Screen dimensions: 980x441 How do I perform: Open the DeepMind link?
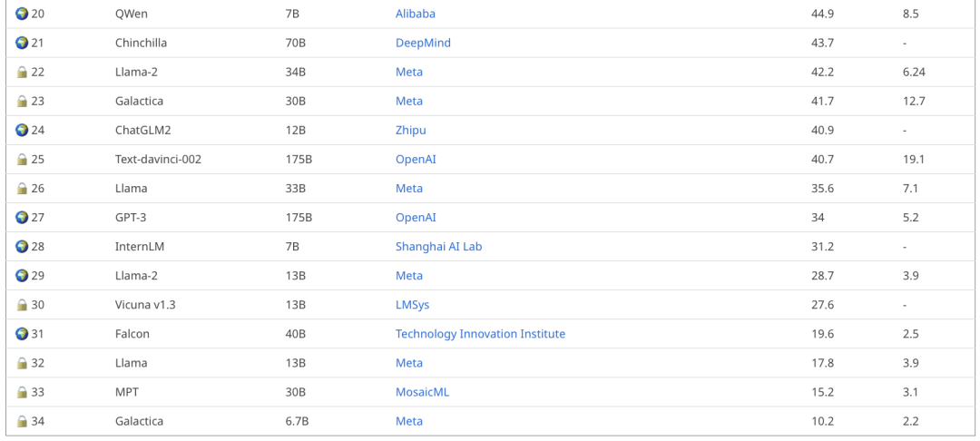point(423,43)
